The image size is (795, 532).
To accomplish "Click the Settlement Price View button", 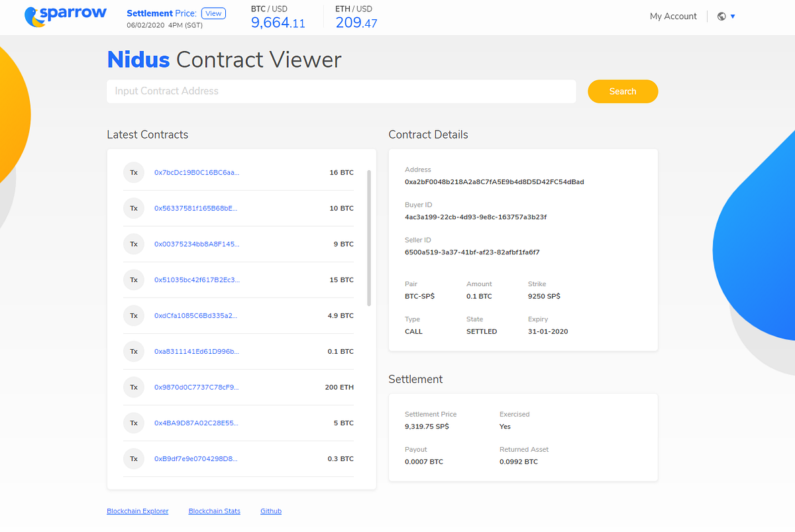I will [213, 13].
